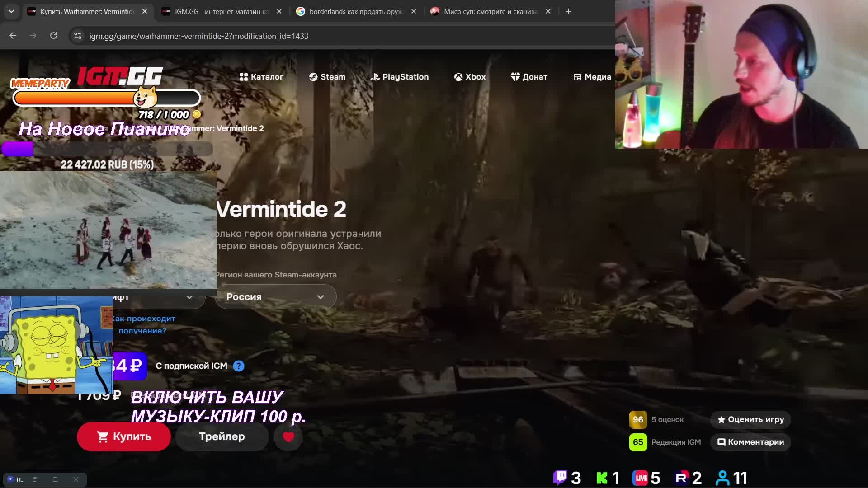Add Vermintide 2 to favorites with heart
This screenshot has height=488, width=868.
tap(288, 436)
